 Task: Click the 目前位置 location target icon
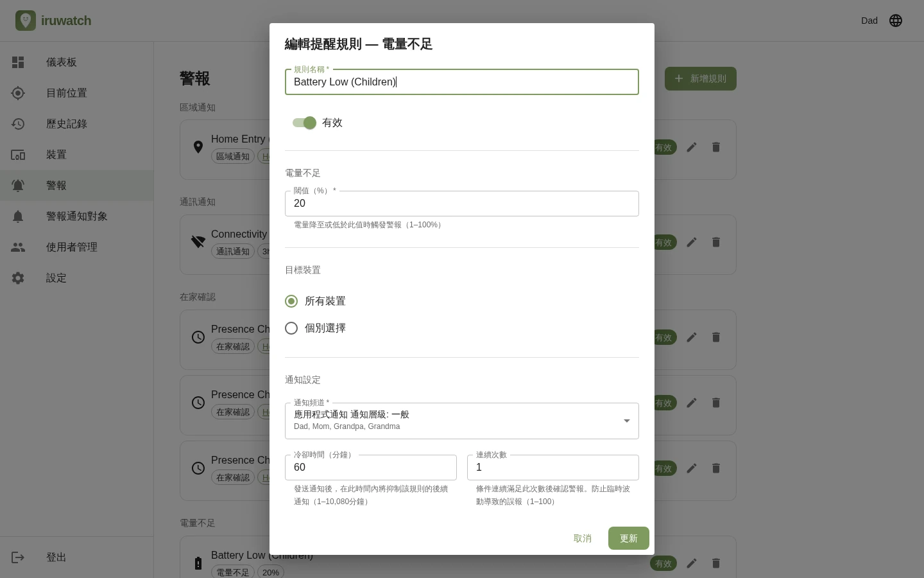pyautogui.click(x=18, y=93)
